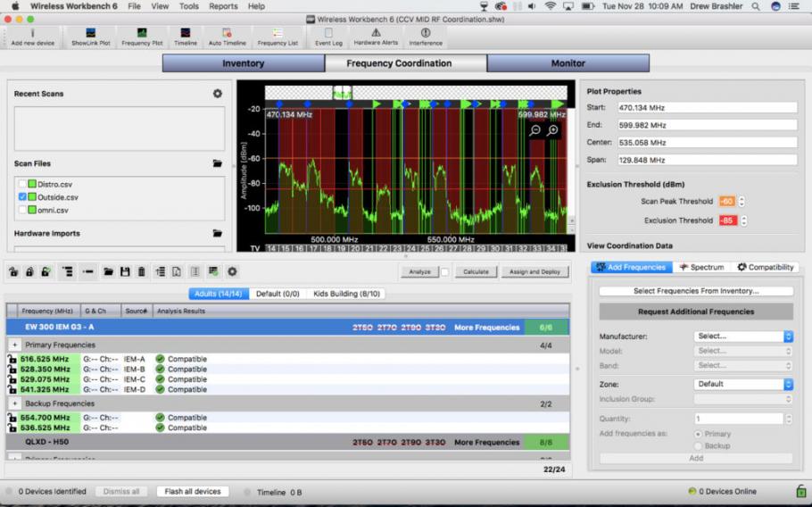This screenshot has height=507, width=812.
Task: Open the Auto Timeline tool
Action: tap(227, 37)
